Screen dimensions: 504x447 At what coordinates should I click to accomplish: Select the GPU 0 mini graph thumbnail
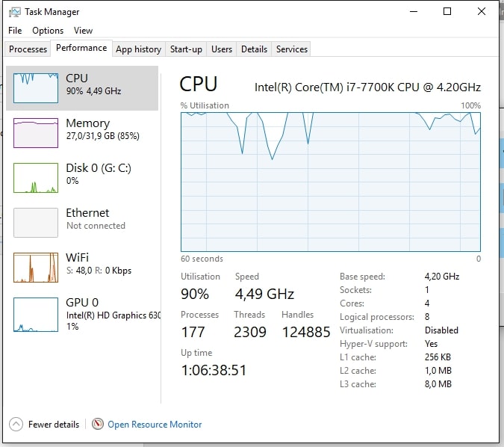click(36, 315)
